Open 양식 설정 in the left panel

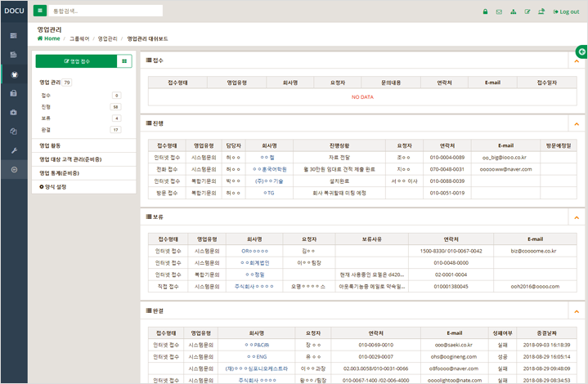[55, 186]
